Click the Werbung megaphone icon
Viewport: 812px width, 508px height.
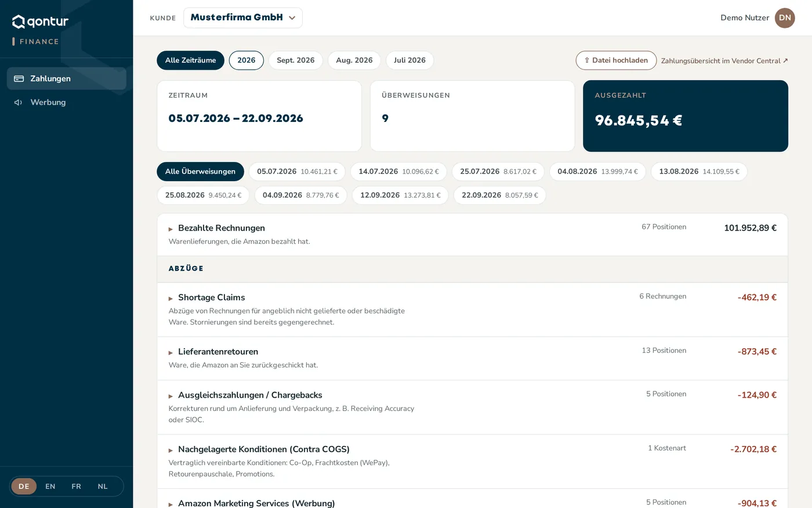[x=19, y=102]
